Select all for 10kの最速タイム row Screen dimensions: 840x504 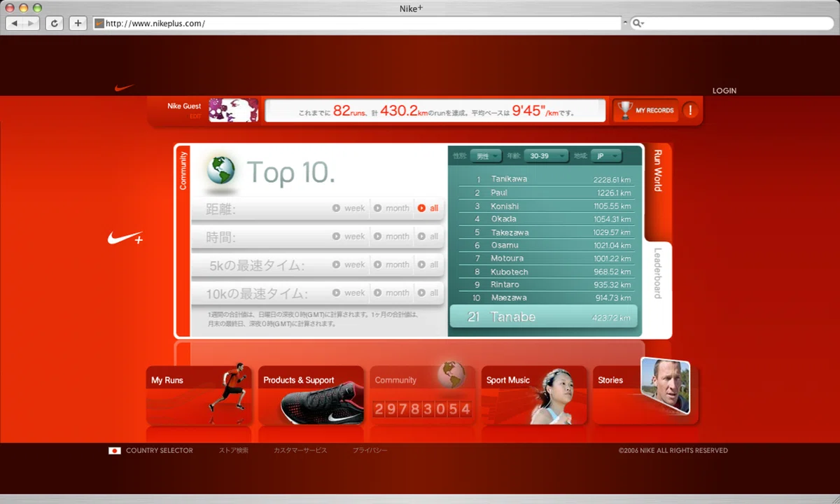point(428,293)
